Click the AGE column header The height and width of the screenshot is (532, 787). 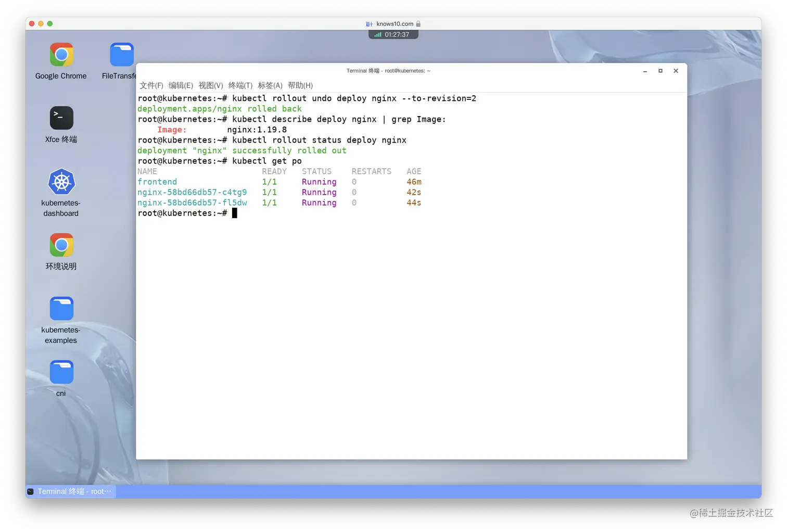(414, 171)
